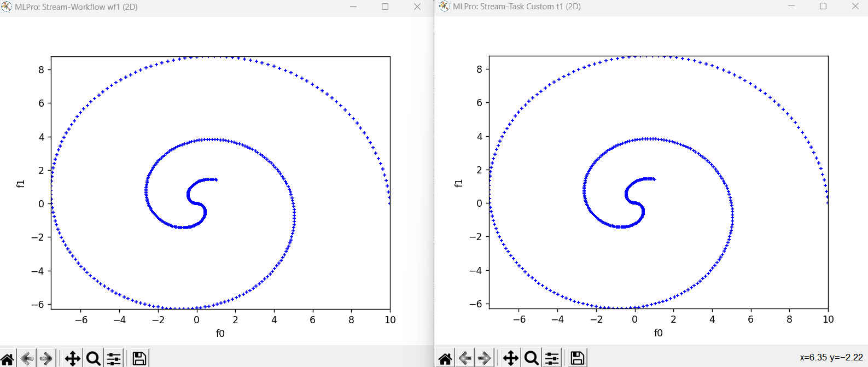The image size is (868, 367).
Task: Click y-axis tick label 8 in wf1 plot
Action: click(x=42, y=69)
